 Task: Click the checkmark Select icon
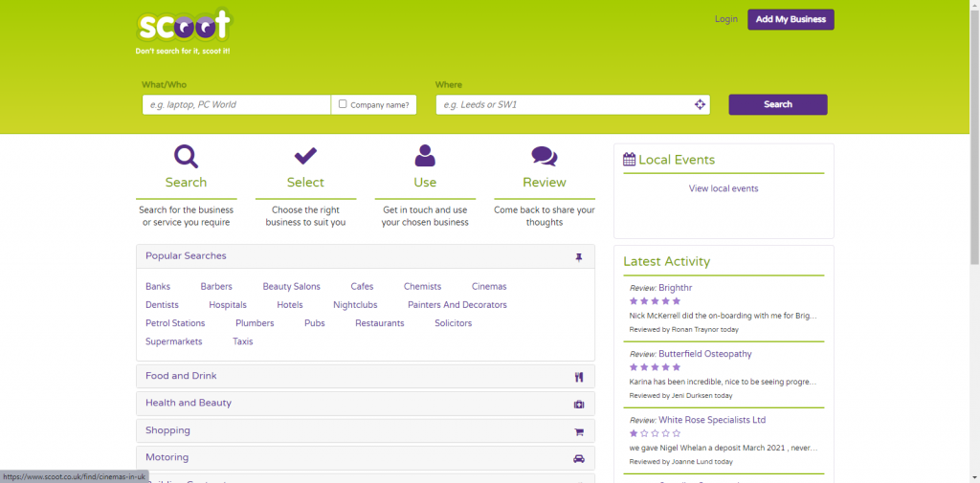(305, 156)
